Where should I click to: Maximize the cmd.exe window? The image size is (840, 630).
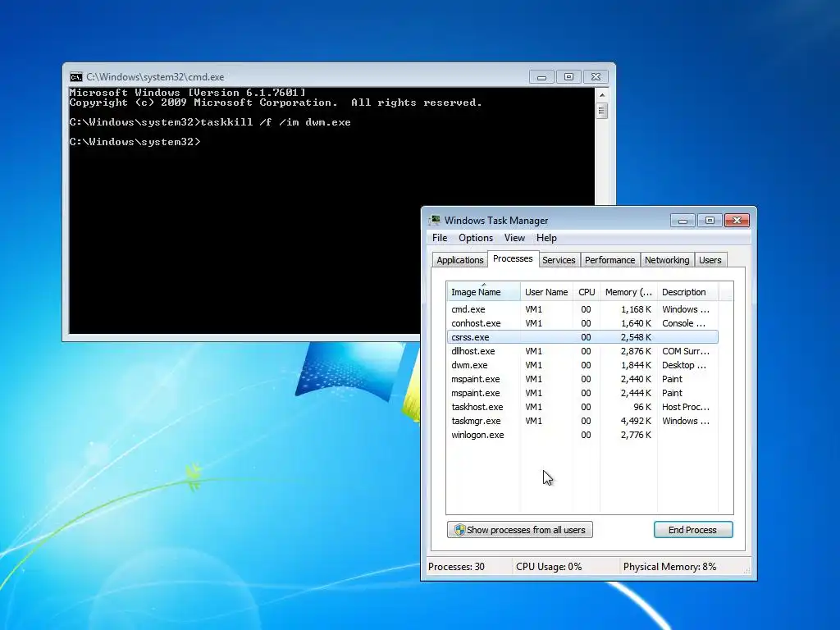point(569,77)
